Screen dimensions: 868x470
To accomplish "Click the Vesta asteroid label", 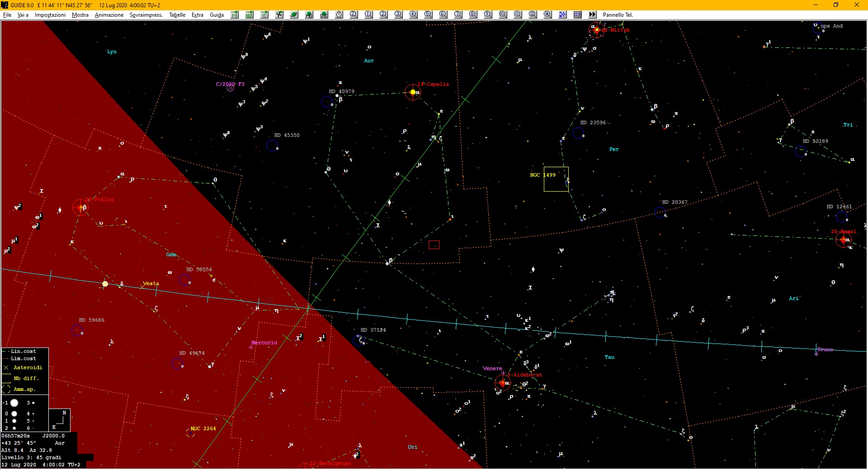I will click(151, 283).
